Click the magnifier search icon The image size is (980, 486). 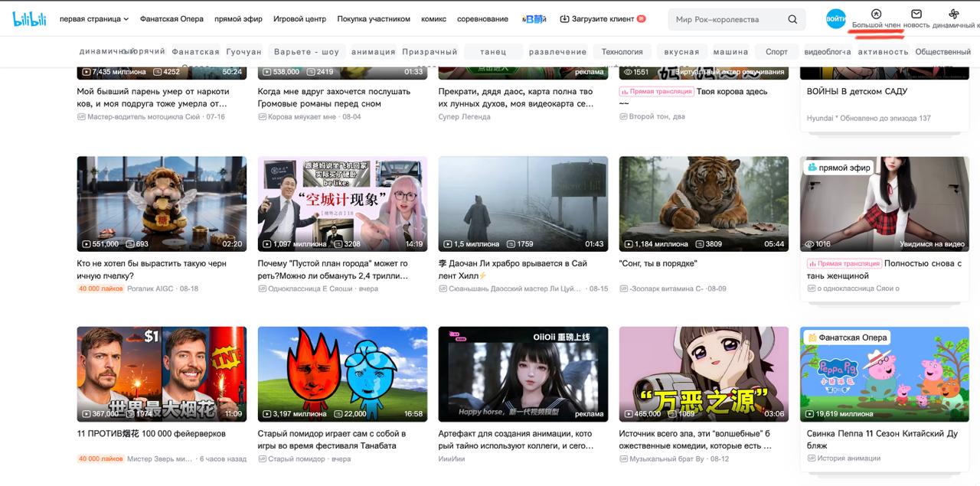[792, 19]
